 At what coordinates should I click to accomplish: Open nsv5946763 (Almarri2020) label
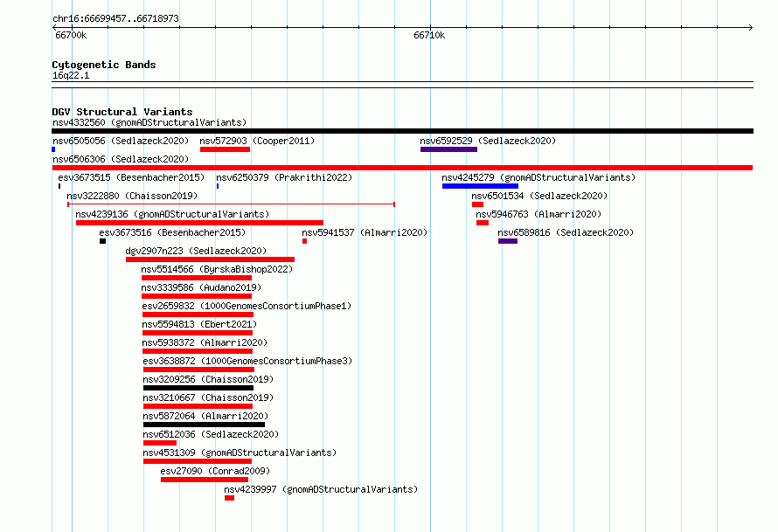pyautogui.click(x=538, y=214)
